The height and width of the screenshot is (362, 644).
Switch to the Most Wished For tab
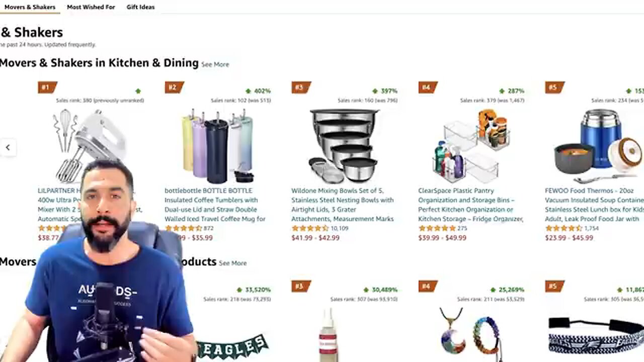coord(91,7)
